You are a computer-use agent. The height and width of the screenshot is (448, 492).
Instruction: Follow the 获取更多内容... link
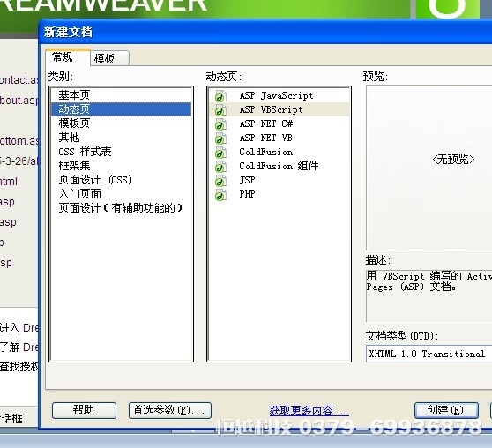click(309, 411)
